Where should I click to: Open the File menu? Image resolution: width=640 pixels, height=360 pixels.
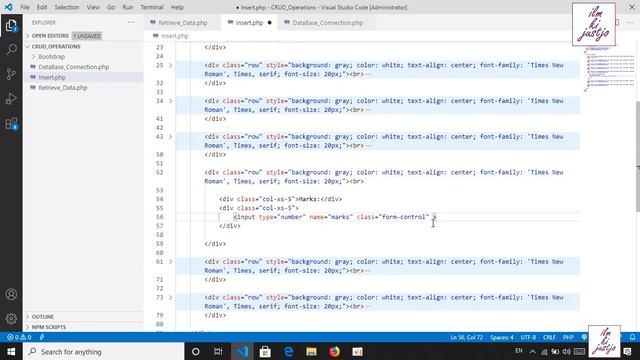[24, 7]
